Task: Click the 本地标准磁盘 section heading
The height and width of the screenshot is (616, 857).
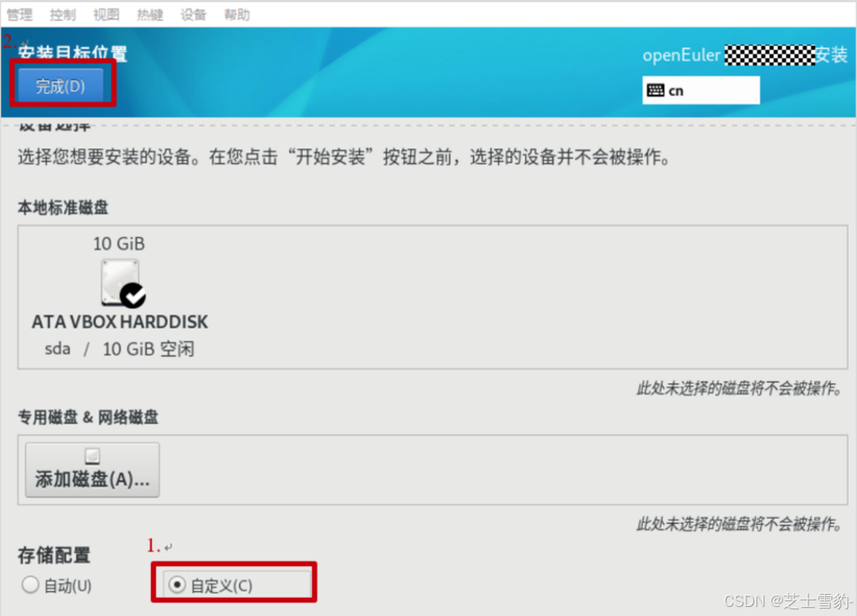Action: point(63,208)
